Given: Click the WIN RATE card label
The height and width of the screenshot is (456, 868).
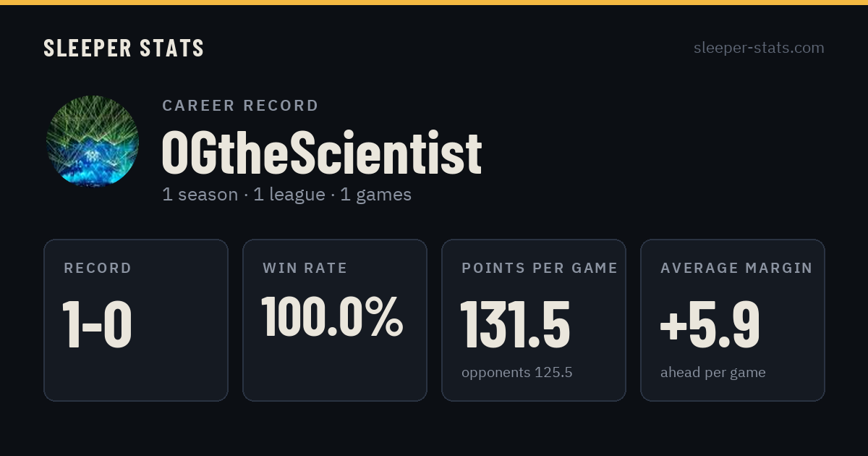Looking at the screenshot, I should point(305,269).
